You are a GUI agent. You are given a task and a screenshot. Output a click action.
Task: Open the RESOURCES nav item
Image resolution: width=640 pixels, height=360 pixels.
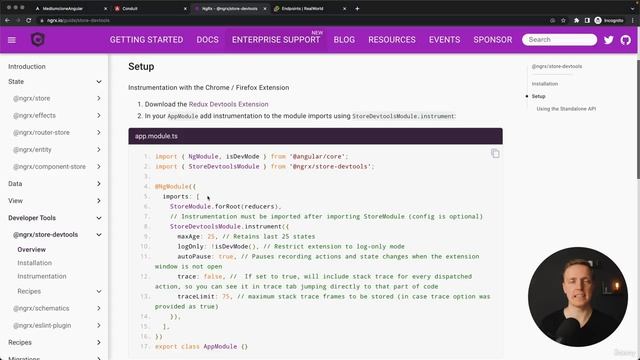[392, 40]
